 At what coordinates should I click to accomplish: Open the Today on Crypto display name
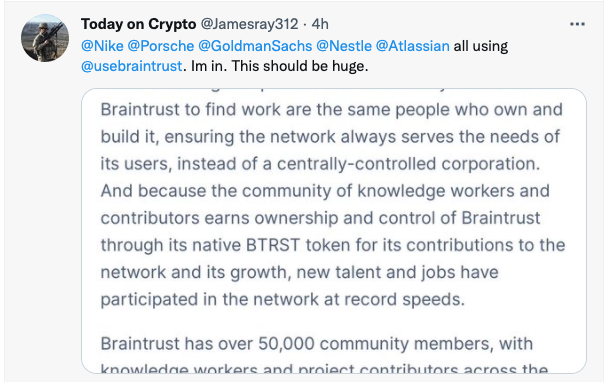click(139, 24)
